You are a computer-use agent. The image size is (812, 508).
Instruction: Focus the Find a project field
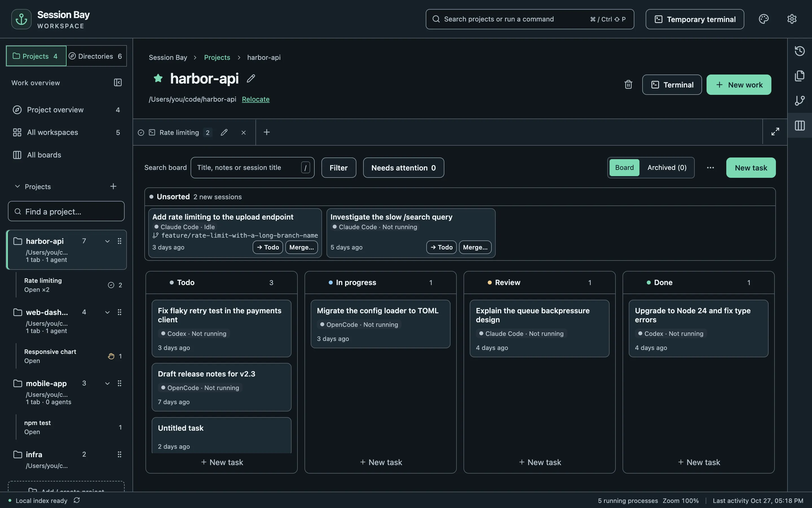coord(66,211)
